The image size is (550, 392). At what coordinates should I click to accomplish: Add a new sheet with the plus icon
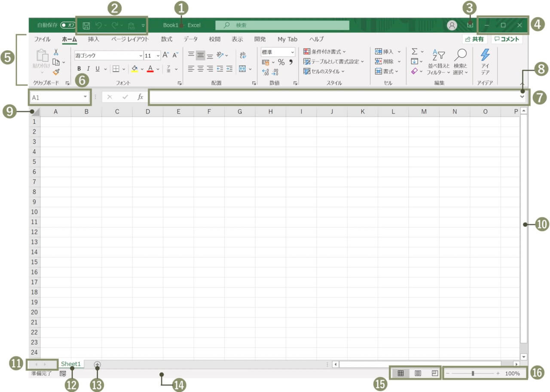point(98,364)
